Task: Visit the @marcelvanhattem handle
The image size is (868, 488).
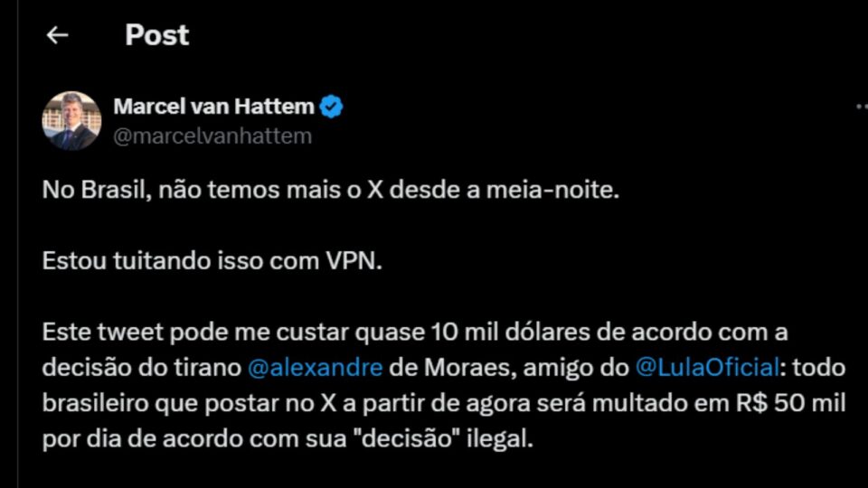Action: point(212,136)
